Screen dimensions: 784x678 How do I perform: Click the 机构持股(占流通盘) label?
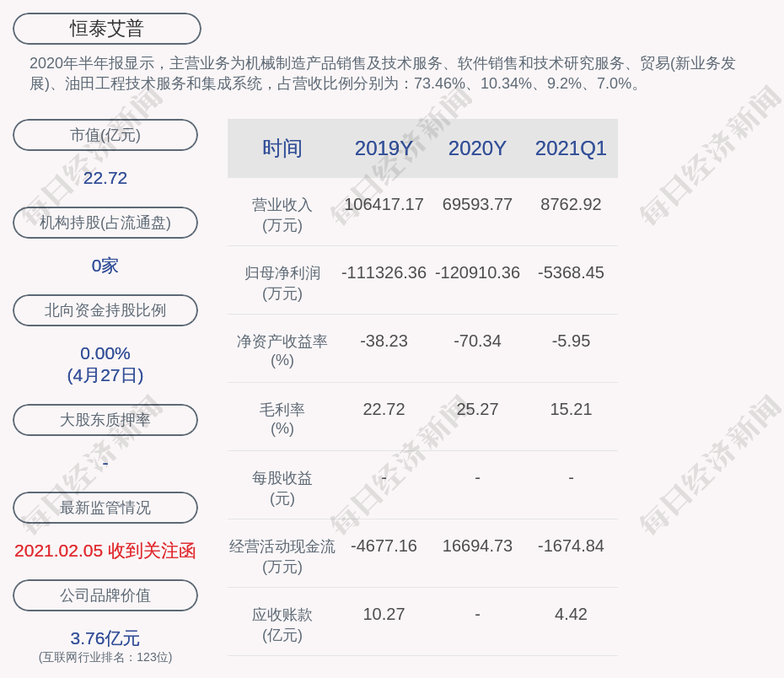[x=105, y=223]
